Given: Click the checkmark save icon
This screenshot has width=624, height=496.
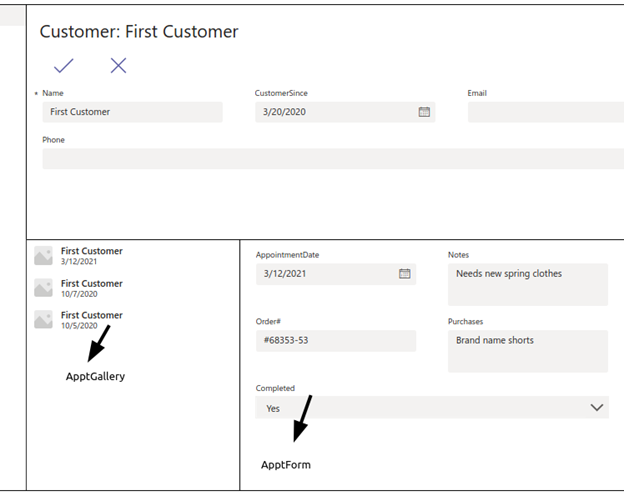Looking at the screenshot, I should click(x=64, y=66).
